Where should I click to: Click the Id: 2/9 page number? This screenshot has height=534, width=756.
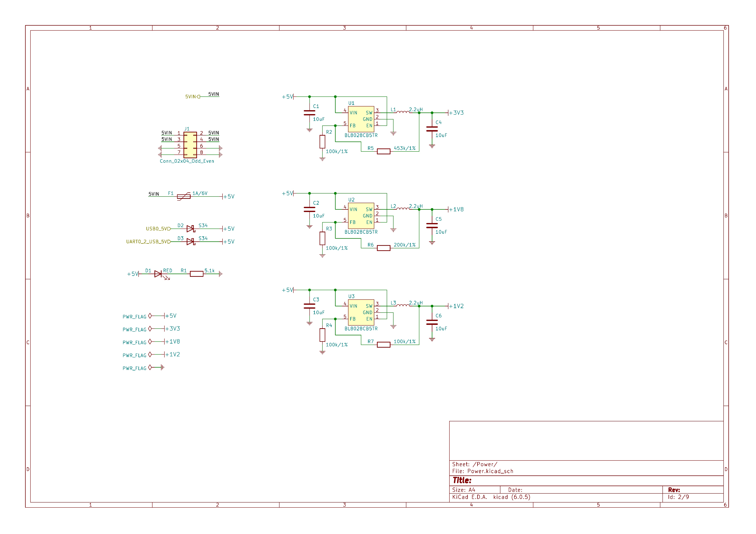(678, 497)
